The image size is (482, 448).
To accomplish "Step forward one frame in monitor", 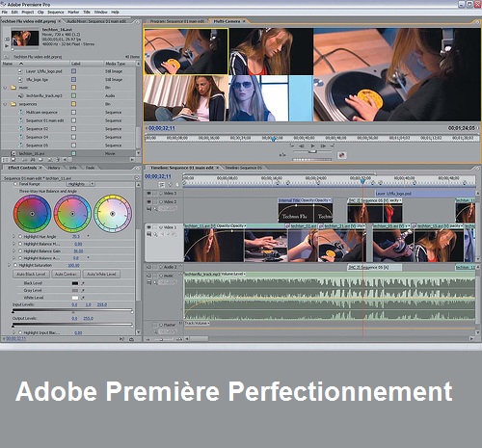I will pyautogui.click(x=323, y=146).
